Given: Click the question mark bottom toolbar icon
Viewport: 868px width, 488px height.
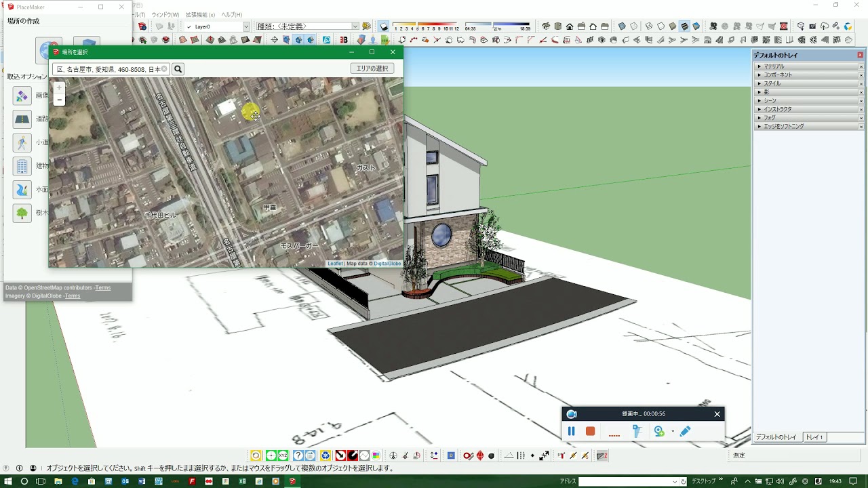Looking at the screenshot, I should (298, 455).
